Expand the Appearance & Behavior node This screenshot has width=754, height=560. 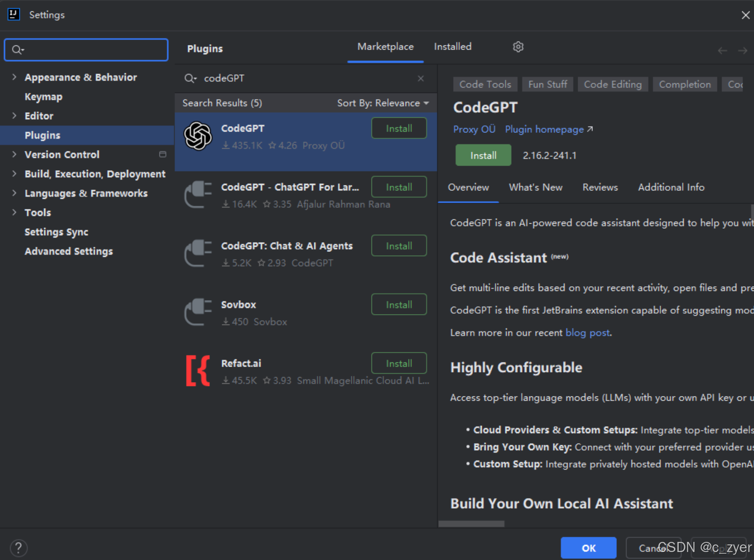click(x=14, y=77)
